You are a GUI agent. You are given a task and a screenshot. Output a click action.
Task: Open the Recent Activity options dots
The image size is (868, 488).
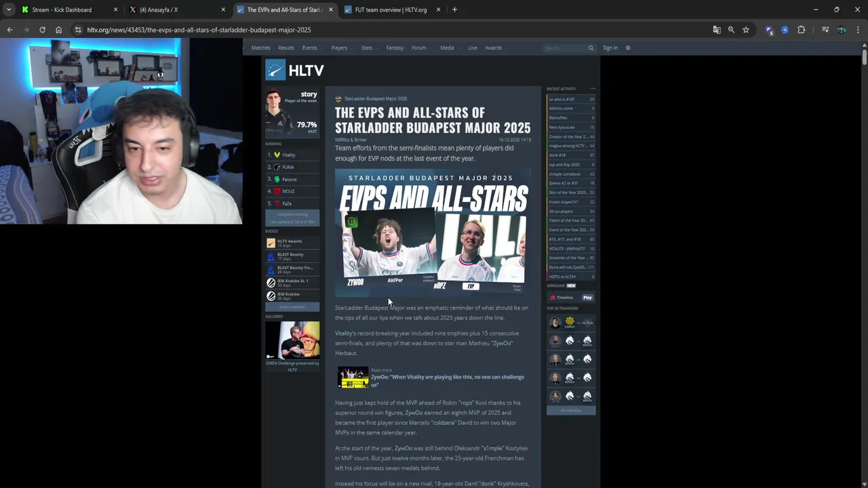click(x=592, y=89)
